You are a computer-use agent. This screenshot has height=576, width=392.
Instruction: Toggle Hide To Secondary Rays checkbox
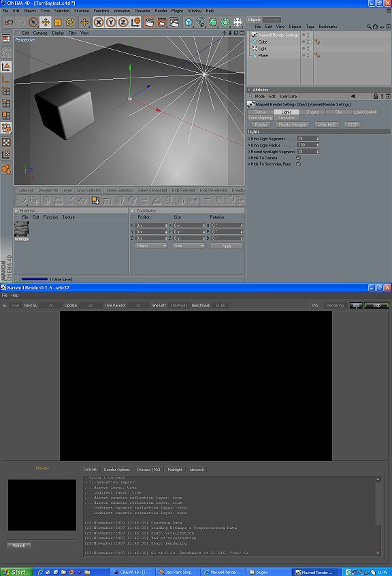click(298, 164)
